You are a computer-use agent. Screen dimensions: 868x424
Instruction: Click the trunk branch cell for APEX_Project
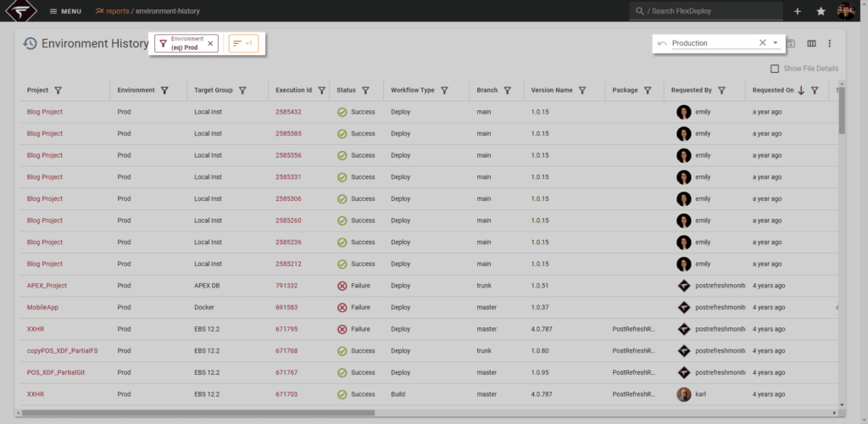[484, 286]
